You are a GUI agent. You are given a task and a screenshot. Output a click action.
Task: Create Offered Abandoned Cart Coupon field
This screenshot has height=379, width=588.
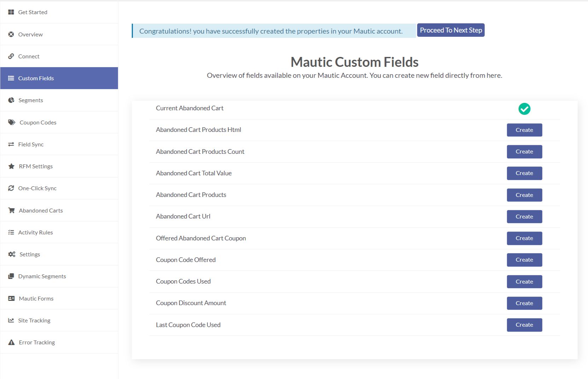click(524, 238)
